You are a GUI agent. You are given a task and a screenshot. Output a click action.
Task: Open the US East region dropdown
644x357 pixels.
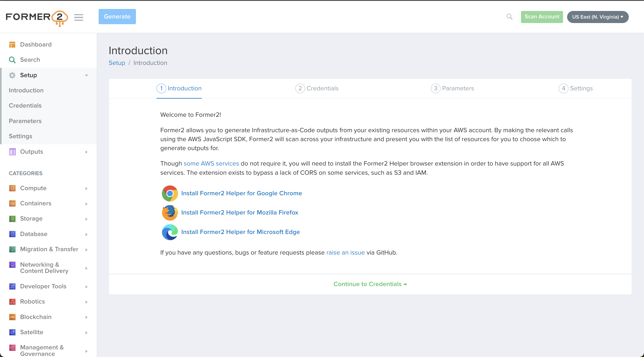[x=597, y=17]
